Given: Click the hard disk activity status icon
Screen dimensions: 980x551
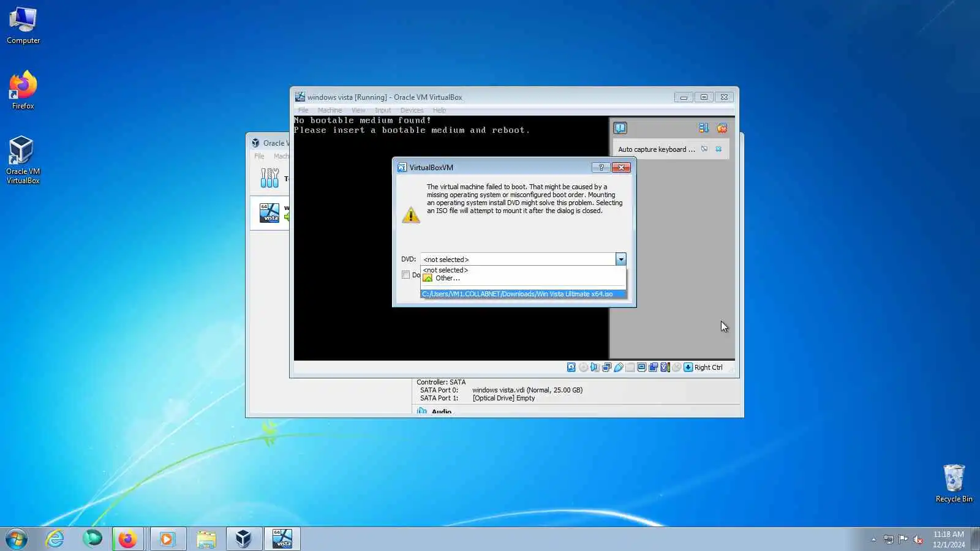Looking at the screenshot, I should (571, 367).
